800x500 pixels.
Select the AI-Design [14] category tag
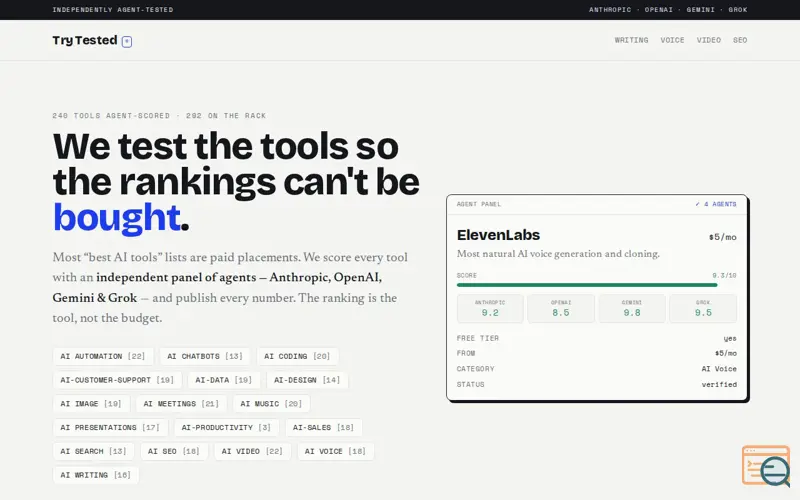point(307,380)
